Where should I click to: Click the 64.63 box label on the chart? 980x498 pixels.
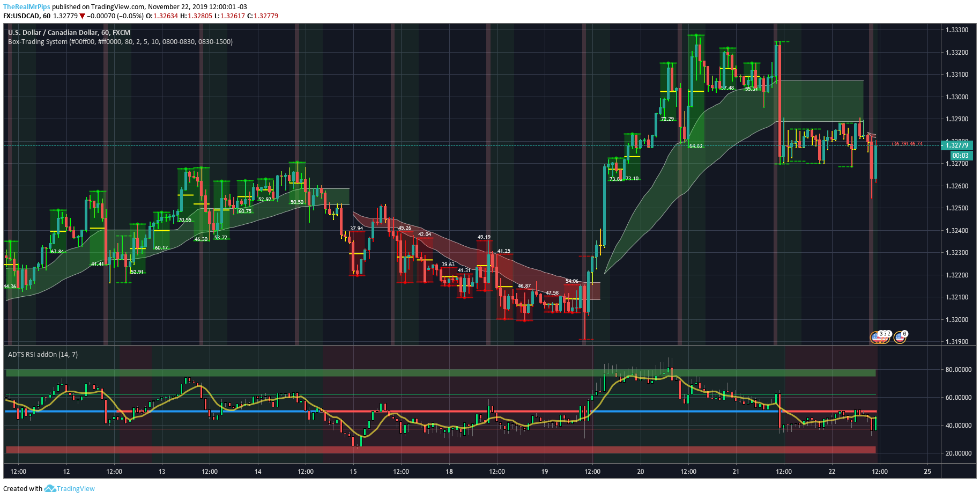coord(696,146)
